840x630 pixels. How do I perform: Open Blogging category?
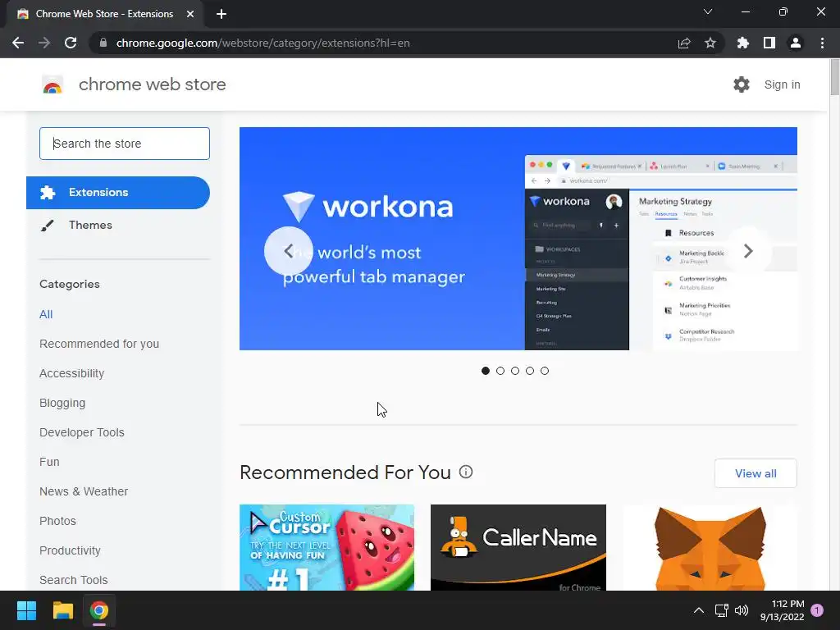(x=62, y=403)
